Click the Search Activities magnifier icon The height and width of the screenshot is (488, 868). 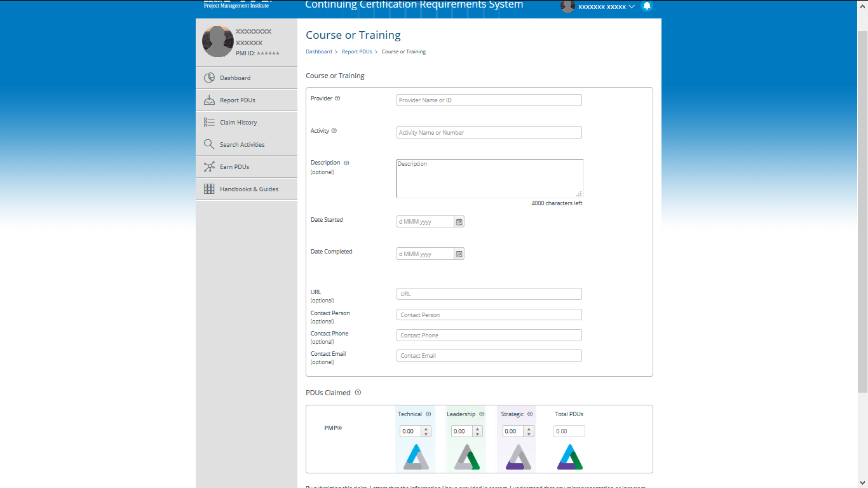(x=209, y=144)
